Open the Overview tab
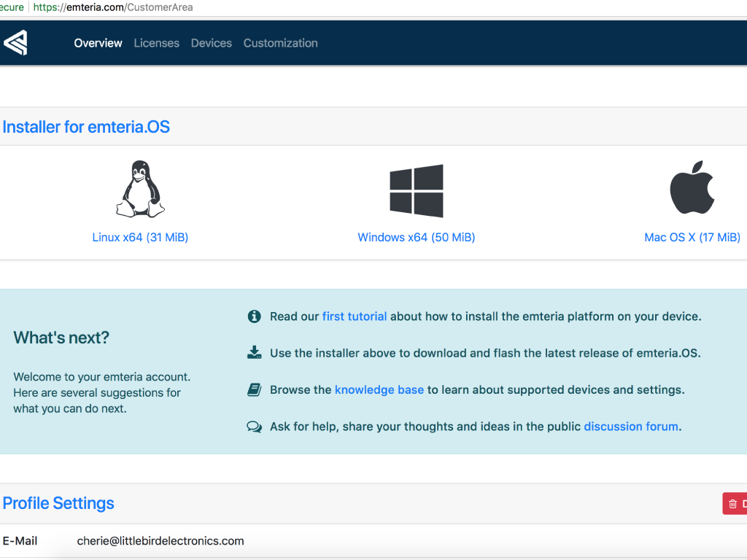 tap(98, 43)
